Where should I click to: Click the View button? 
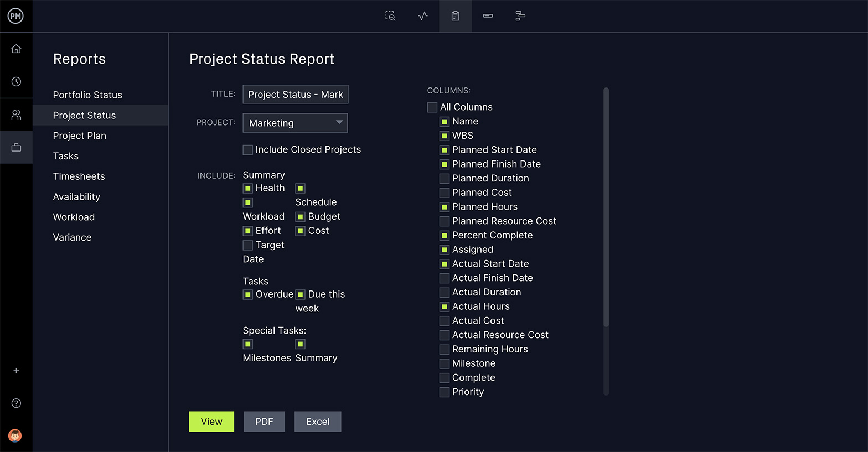211,422
